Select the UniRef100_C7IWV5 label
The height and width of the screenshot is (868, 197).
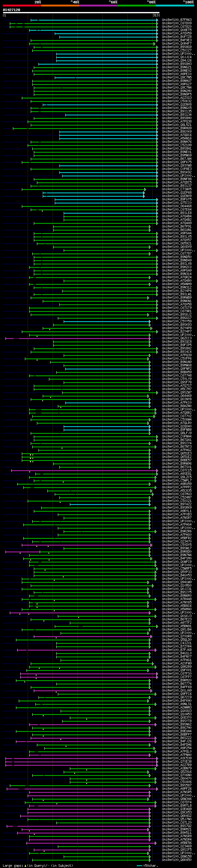(177, 189)
